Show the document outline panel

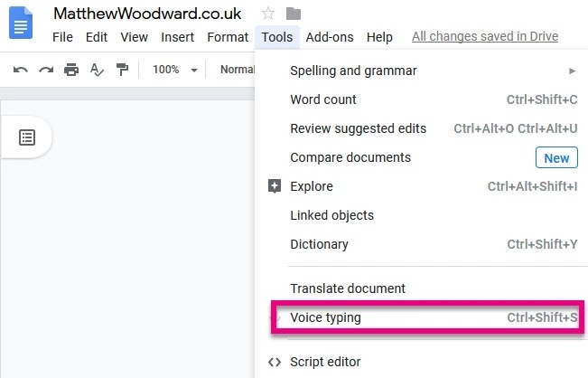click(27, 137)
